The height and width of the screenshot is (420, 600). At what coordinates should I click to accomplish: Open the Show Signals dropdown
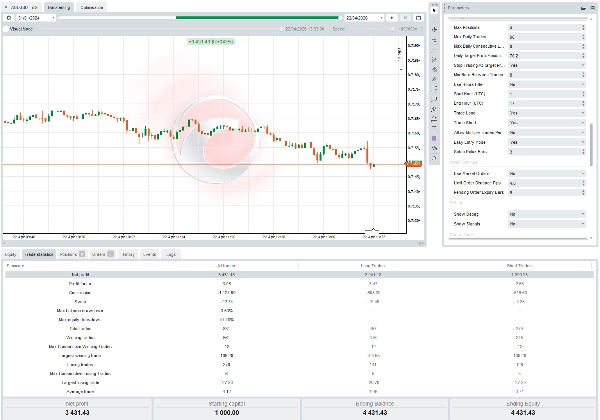click(547, 224)
